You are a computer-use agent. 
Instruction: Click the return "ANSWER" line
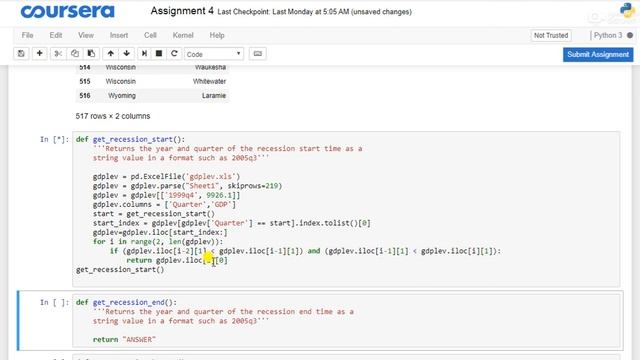(x=124, y=340)
